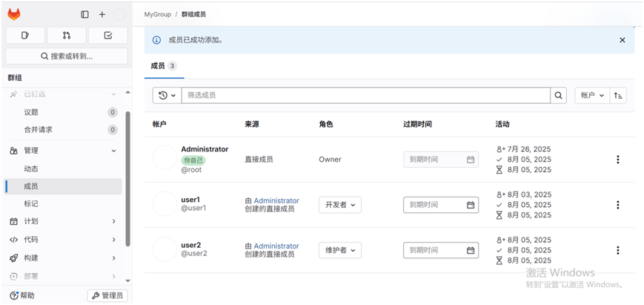
Task: Click the search or go to button
Action: pyautogui.click(x=67, y=56)
